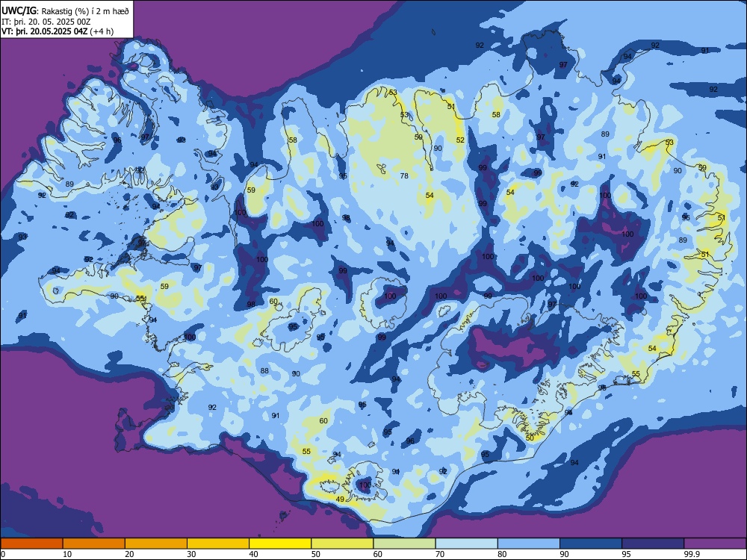
Task: Click the '78' humidity value on the map
Action: 404,175
